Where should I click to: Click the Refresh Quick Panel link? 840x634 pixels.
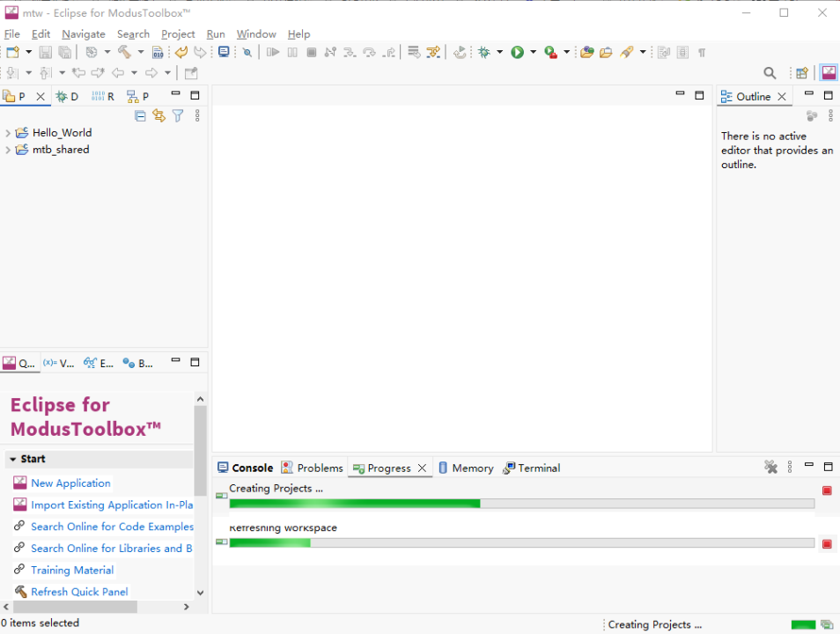(x=79, y=592)
